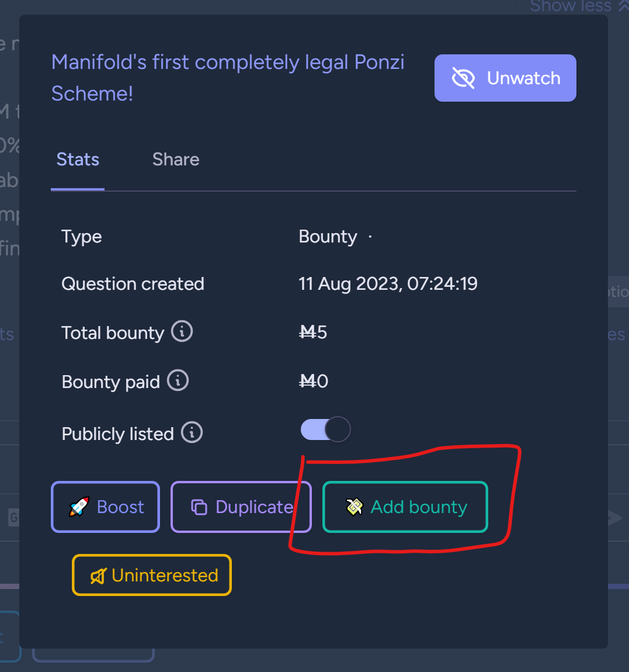Viewport: 629px width, 672px height.
Task: Click the Bounty type value
Action: (x=328, y=237)
